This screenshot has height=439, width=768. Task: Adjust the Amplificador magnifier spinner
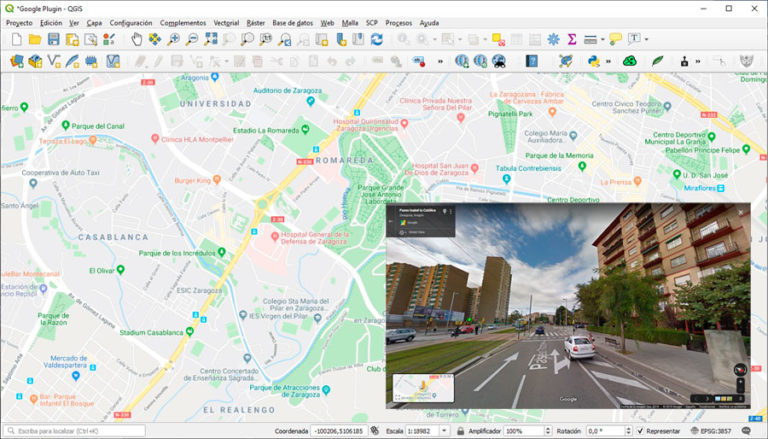(x=548, y=431)
